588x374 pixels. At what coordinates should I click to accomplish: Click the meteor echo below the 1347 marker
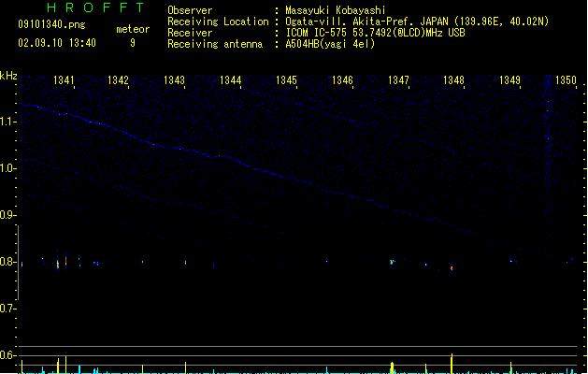coord(392,262)
